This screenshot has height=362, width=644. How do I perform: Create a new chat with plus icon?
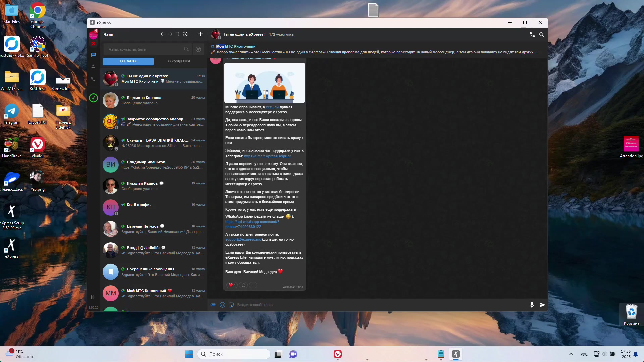tap(200, 34)
